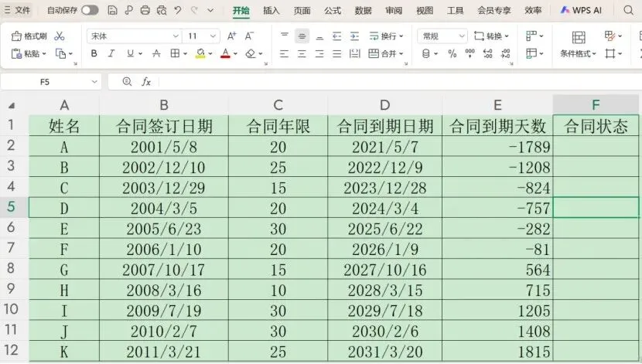Expand the fill color dropdown arrow
The height and width of the screenshot is (364, 642).
pyautogui.click(x=210, y=53)
